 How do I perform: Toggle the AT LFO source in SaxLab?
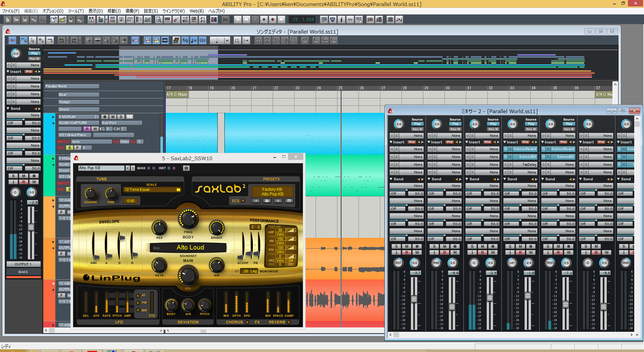pyautogui.click(x=138, y=296)
